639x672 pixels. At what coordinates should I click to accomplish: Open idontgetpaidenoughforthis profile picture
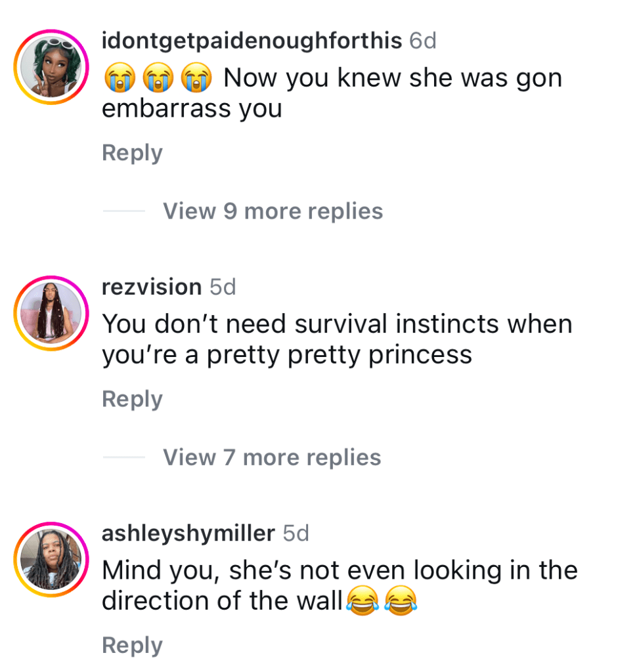pos(51,67)
